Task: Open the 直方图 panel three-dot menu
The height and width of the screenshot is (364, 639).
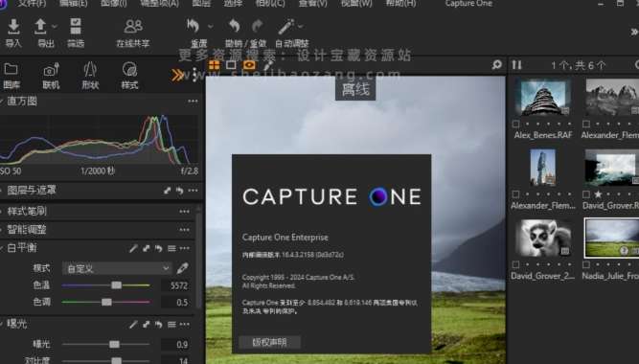Action: pyautogui.click(x=193, y=102)
